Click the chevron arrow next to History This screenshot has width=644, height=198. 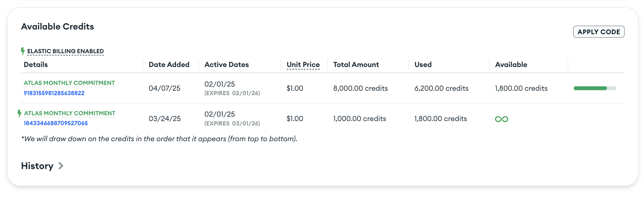(x=61, y=166)
